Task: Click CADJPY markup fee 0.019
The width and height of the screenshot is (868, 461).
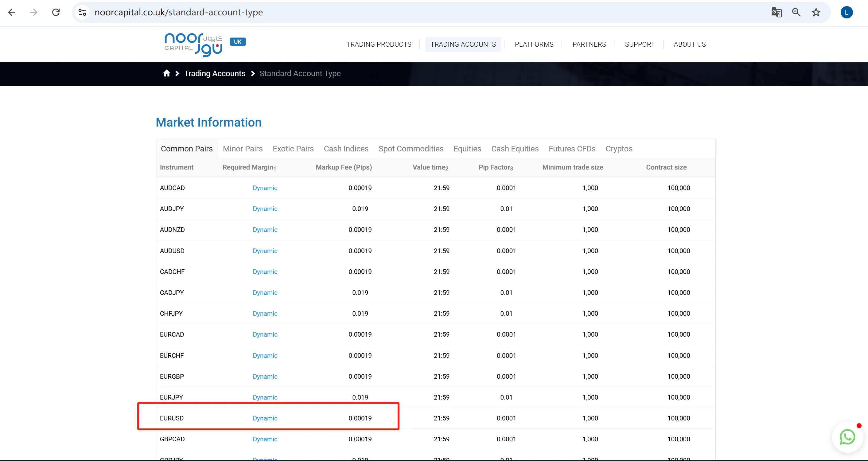Action: [360, 292]
